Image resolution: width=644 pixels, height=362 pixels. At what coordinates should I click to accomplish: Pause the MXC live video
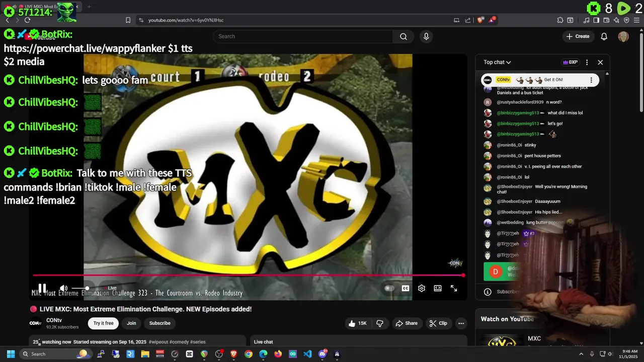click(x=42, y=288)
